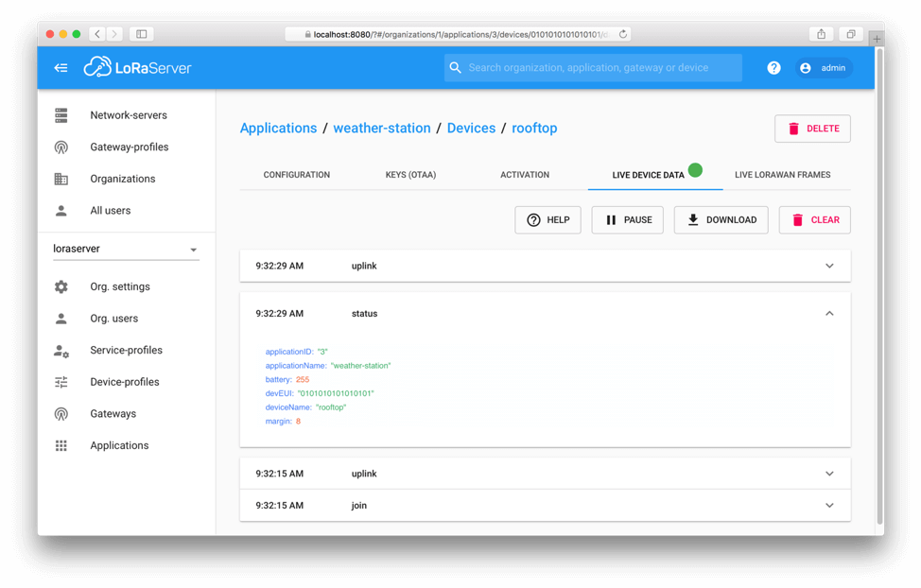921x588 pixels.
Task: Click the margin value 8
Action: pyautogui.click(x=299, y=422)
